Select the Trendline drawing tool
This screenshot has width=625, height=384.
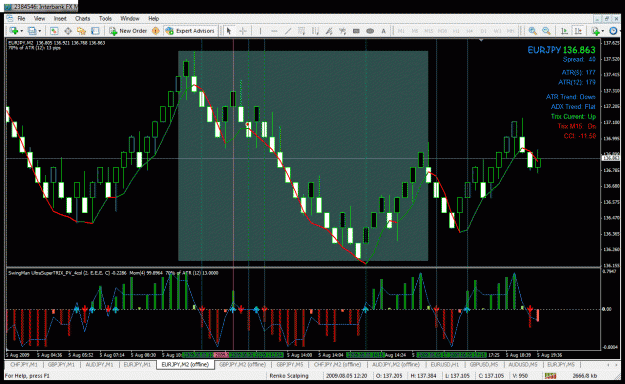(x=288, y=31)
